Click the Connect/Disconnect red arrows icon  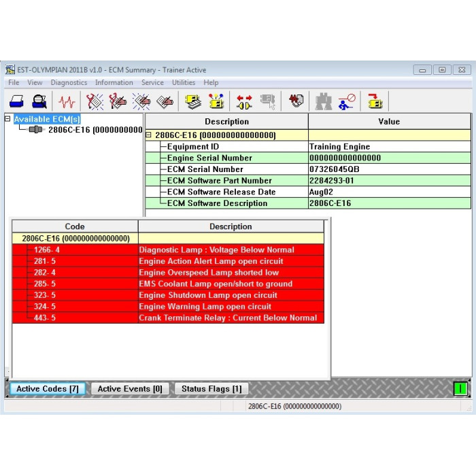click(244, 102)
